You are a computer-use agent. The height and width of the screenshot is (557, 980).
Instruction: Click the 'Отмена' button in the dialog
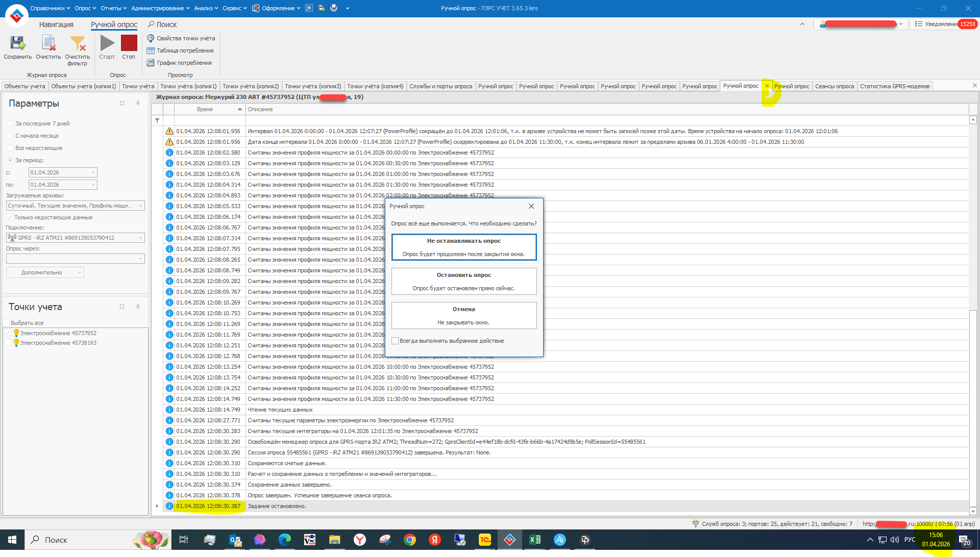coord(463,315)
